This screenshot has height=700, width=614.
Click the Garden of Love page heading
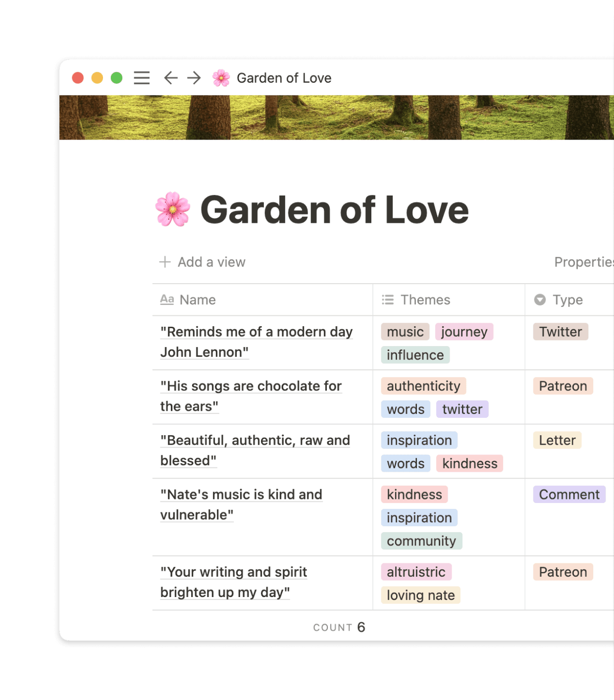[334, 209]
